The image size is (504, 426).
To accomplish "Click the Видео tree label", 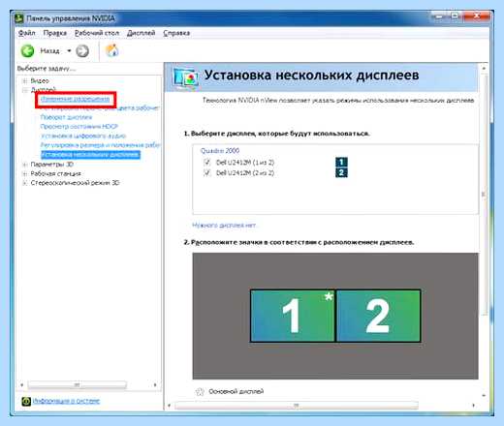I will tap(40, 80).
